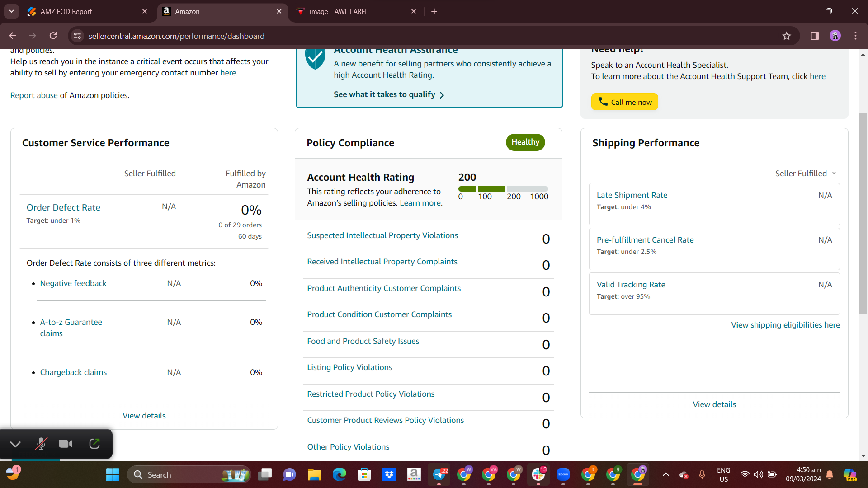The width and height of the screenshot is (868, 488).
Task: Open the Order Defect Rate link
Action: [63, 207]
